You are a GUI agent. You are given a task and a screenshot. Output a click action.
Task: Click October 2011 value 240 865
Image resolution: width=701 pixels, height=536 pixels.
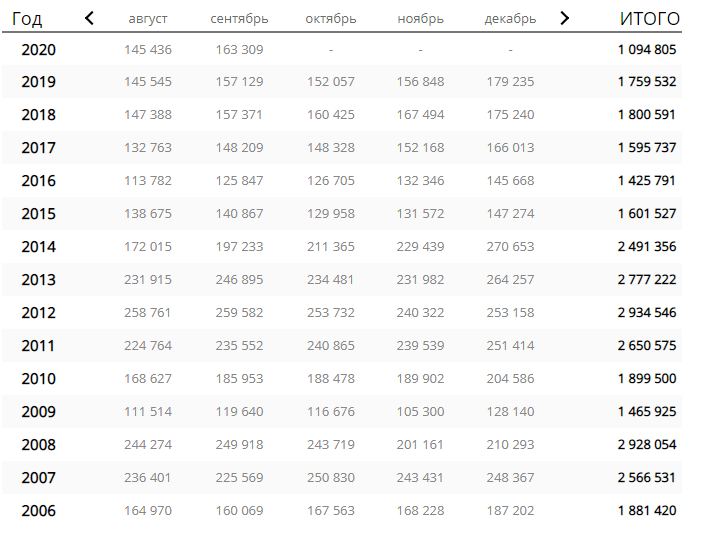tap(330, 346)
